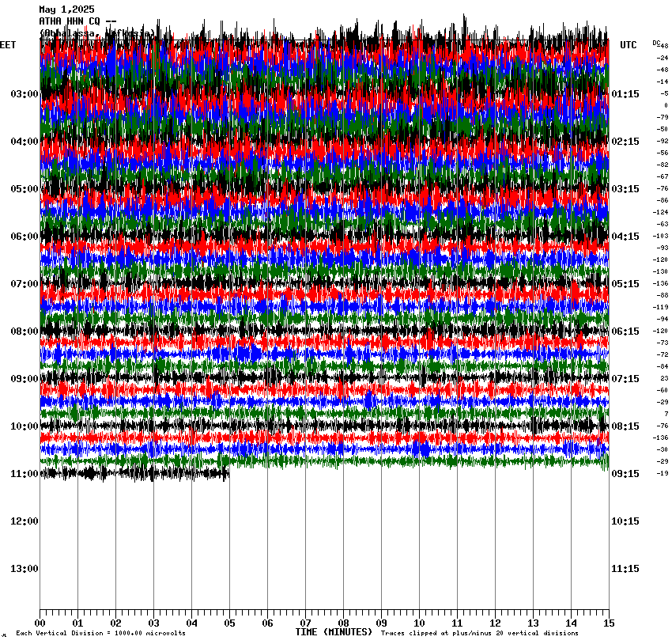This screenshot has width=672, height=644.
Task: Select minute axis tick label '07'
Action: tap(306, 623)
